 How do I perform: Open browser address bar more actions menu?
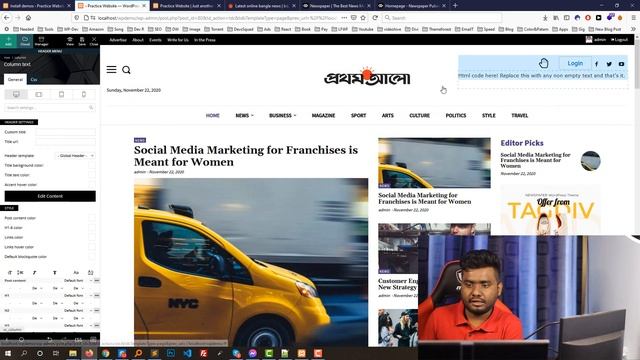point(344,18)
